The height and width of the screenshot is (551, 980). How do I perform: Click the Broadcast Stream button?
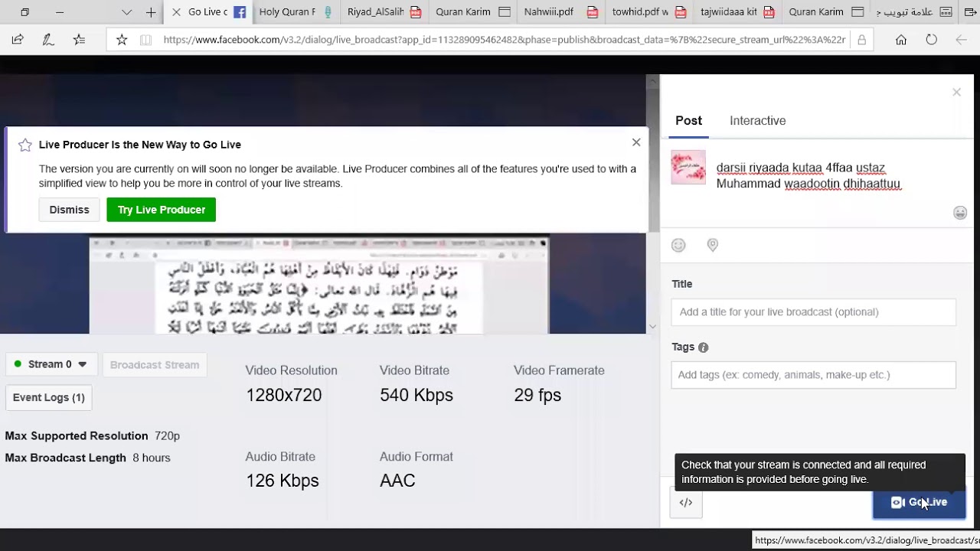click(x=155, y=365)
